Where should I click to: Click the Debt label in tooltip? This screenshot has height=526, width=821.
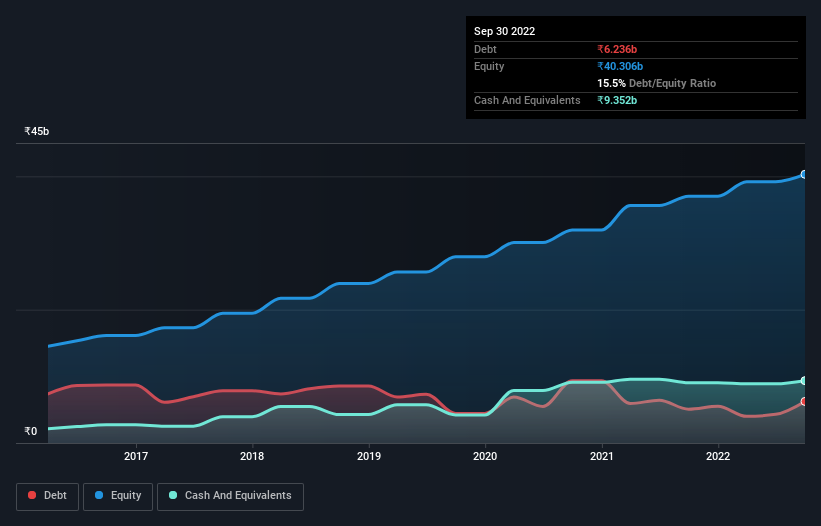[485, 49]
